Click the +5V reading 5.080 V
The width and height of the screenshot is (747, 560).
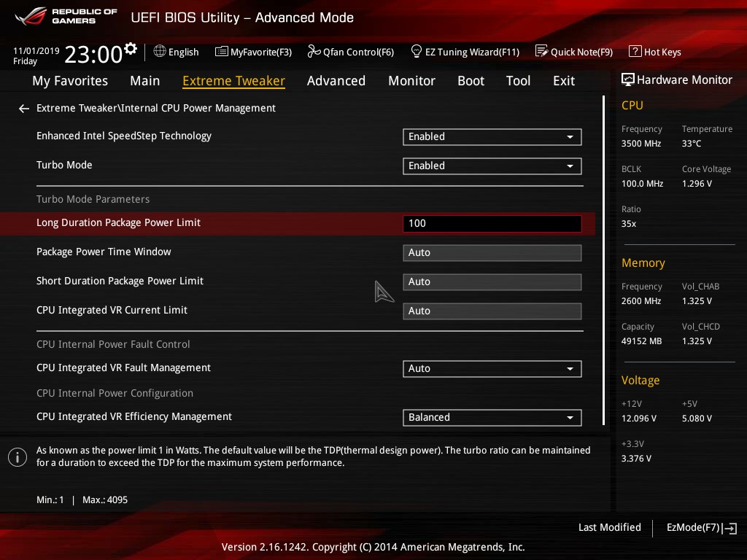(697, 418)
